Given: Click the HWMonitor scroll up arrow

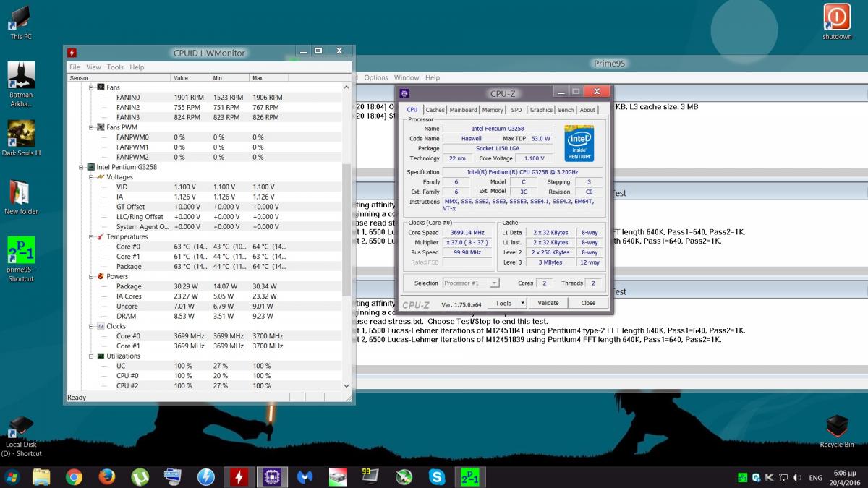Looking at the screenshot, I should [x=346, y=87].
